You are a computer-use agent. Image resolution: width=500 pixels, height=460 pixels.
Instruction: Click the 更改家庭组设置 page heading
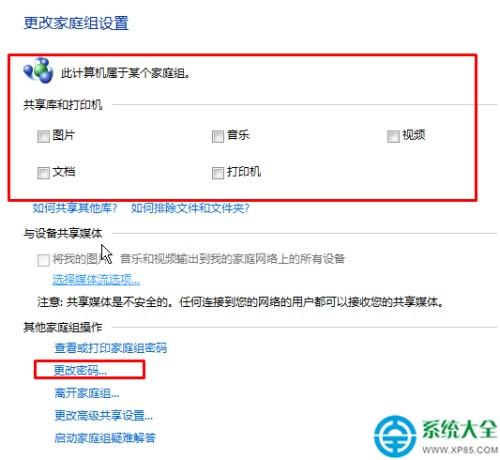76,23
